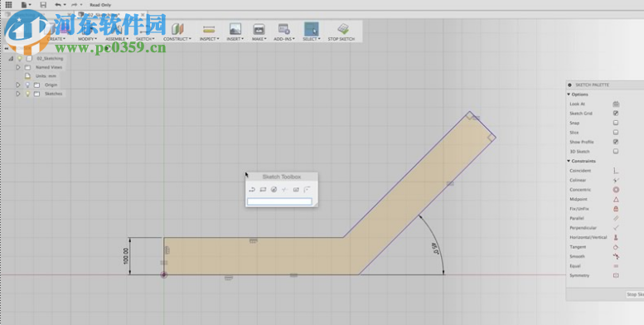644x325 pixels.
Task: Click the Make 3D print icon
Action: [x=259, y=29]
